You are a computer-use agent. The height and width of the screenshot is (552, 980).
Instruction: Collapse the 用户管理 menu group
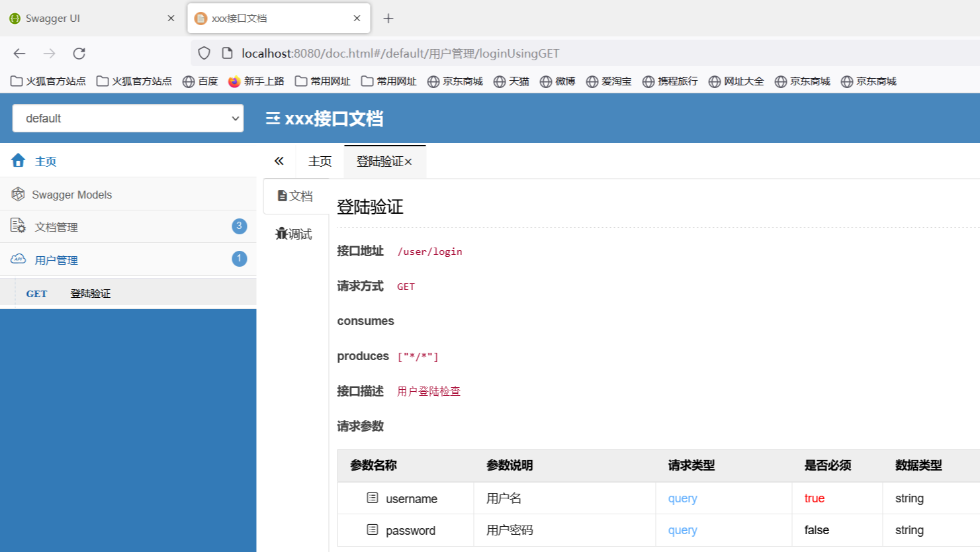[x=56, y=260]
